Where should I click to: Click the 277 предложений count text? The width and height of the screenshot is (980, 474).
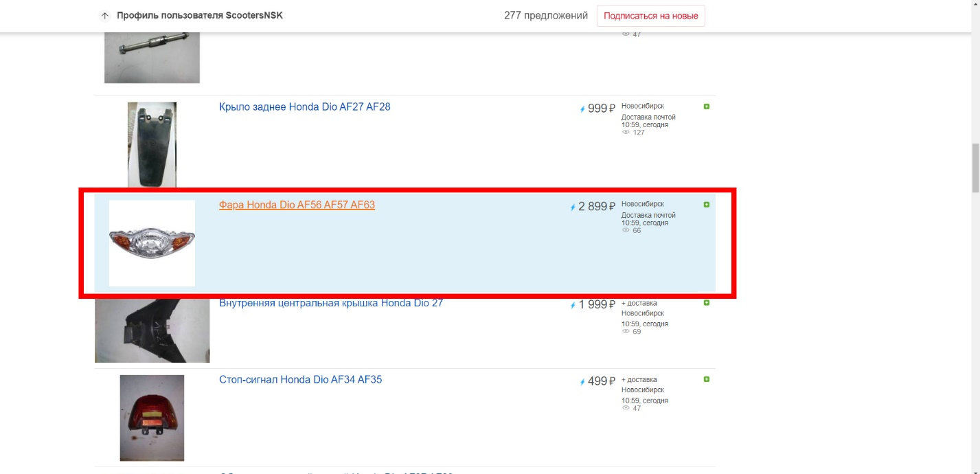(x=546, y=16)
